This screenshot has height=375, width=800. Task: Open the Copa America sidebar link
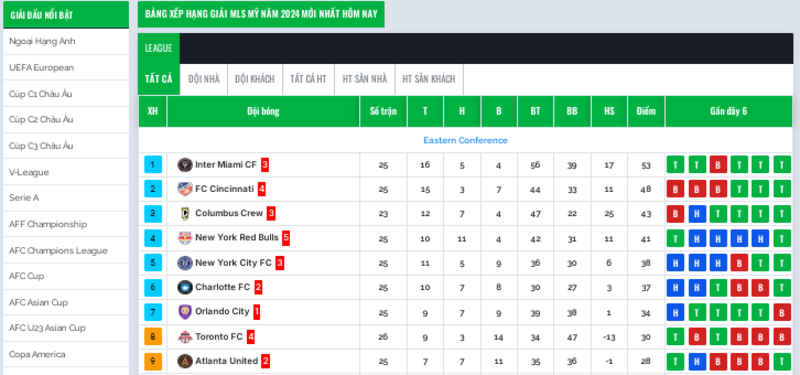coord(37,354)
